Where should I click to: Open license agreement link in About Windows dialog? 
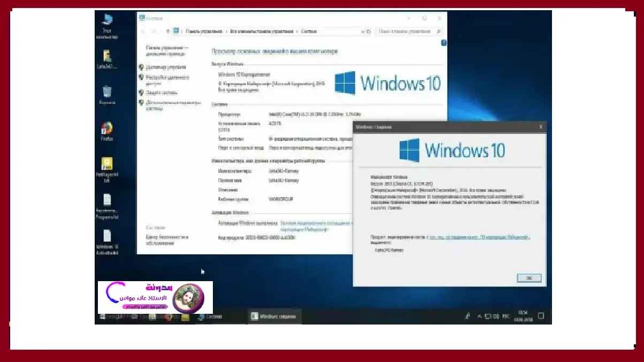click(480, 237)
